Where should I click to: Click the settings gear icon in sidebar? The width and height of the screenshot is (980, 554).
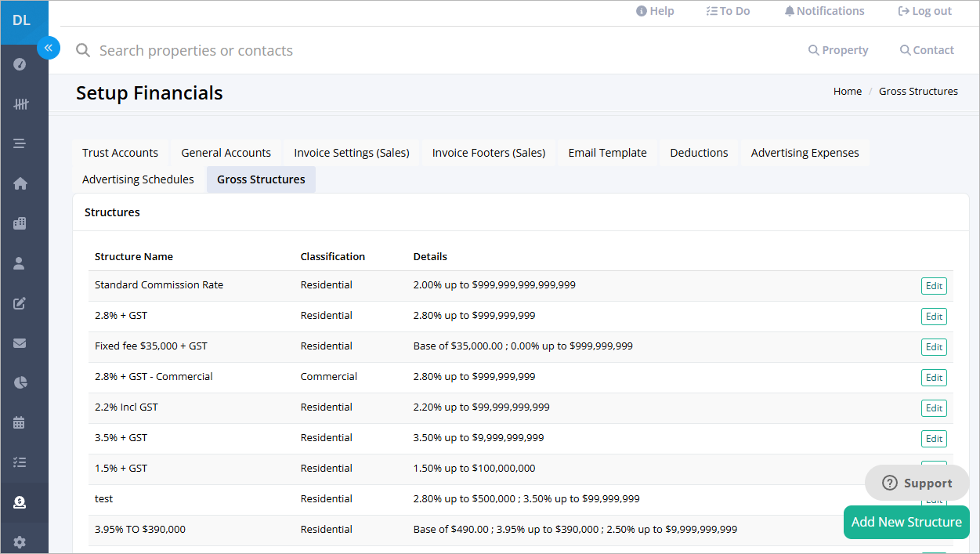click(x=20, y=541)
